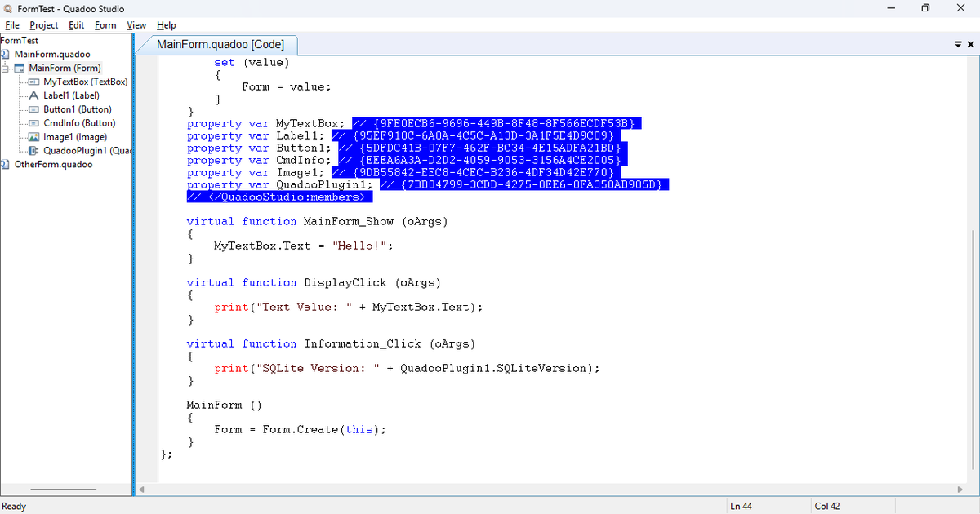Select OtherForm.quadoo in the project tree
980x514 pixels.
click(54, 164)
